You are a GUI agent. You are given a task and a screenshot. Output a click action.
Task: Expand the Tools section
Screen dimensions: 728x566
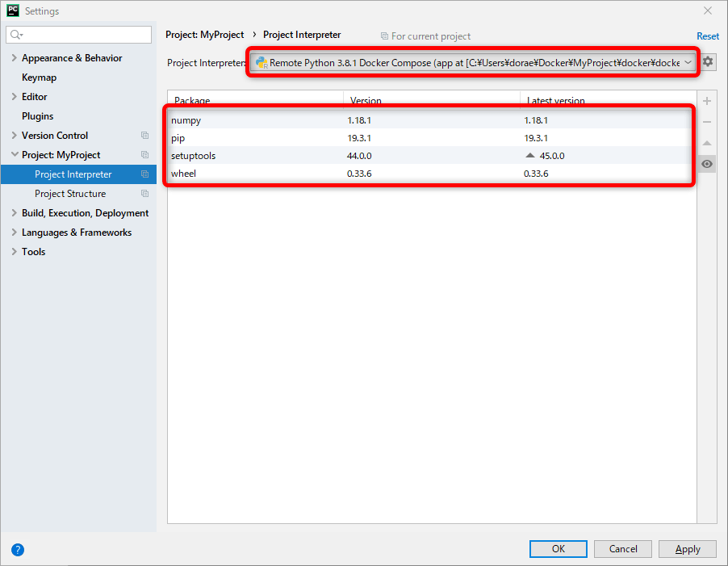tap(14, 252)
